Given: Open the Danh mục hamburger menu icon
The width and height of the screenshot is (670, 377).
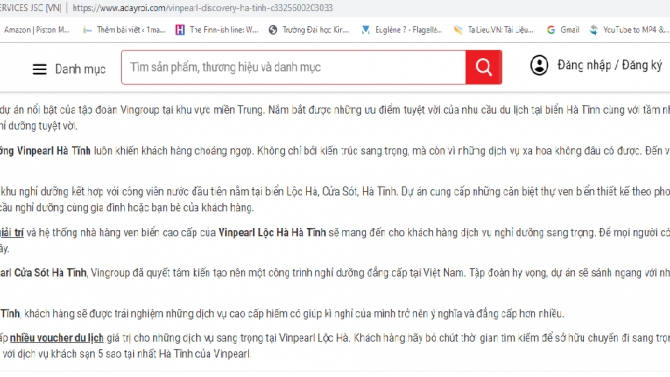Looking at the screenshot, I should [39, 69].
